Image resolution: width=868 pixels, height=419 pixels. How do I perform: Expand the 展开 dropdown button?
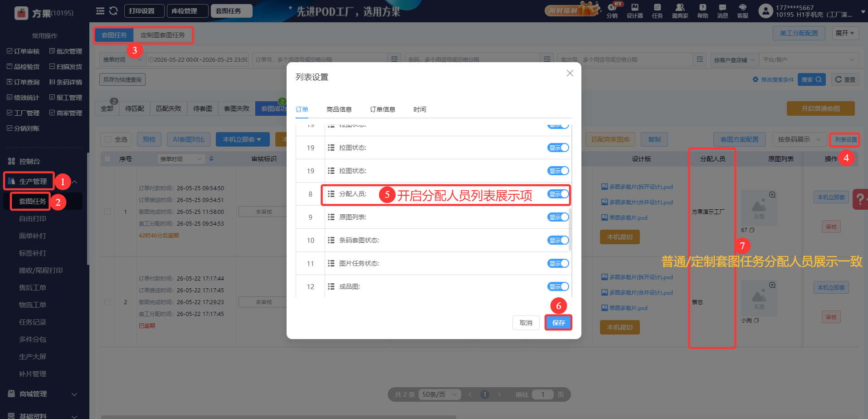pyautogui.click(x=845, y=33)
